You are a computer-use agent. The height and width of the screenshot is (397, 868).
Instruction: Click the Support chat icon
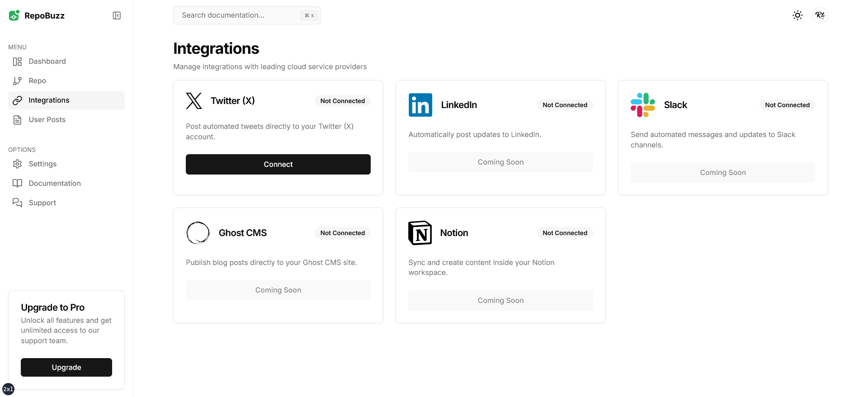pyautogui.click(x=17, y=203)
